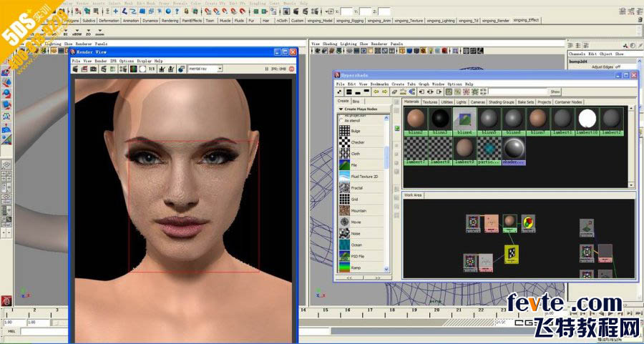The image size is (644, 344).
Task: Click the redo previous render clapperboard icon
Action: coord(77,69)
